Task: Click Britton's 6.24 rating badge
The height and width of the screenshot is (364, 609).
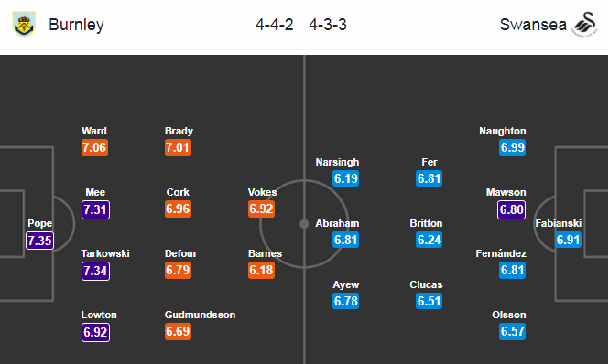Action: click(429, 240)
